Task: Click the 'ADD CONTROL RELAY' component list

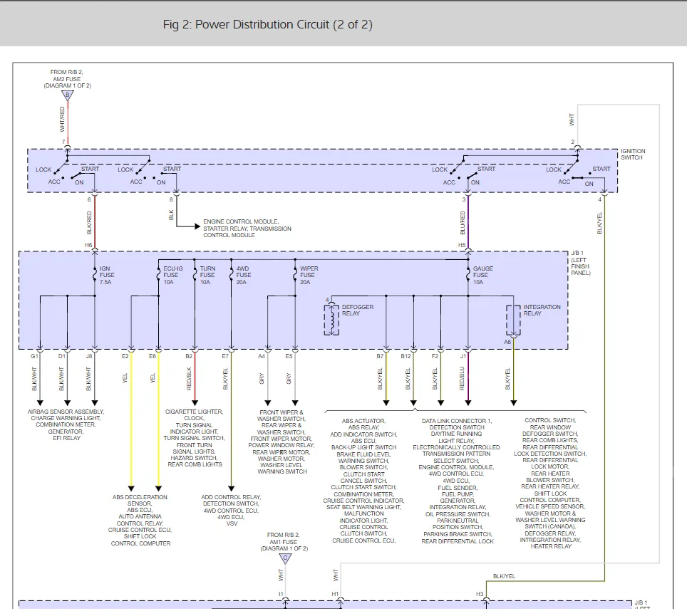Action: pos(231,510)
